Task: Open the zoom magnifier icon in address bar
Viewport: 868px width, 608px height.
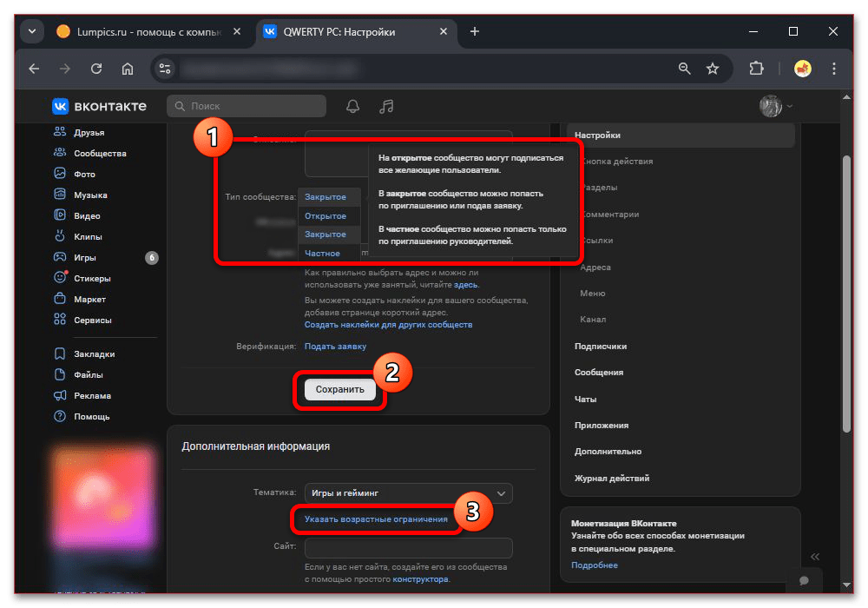Action: point(685,69)
